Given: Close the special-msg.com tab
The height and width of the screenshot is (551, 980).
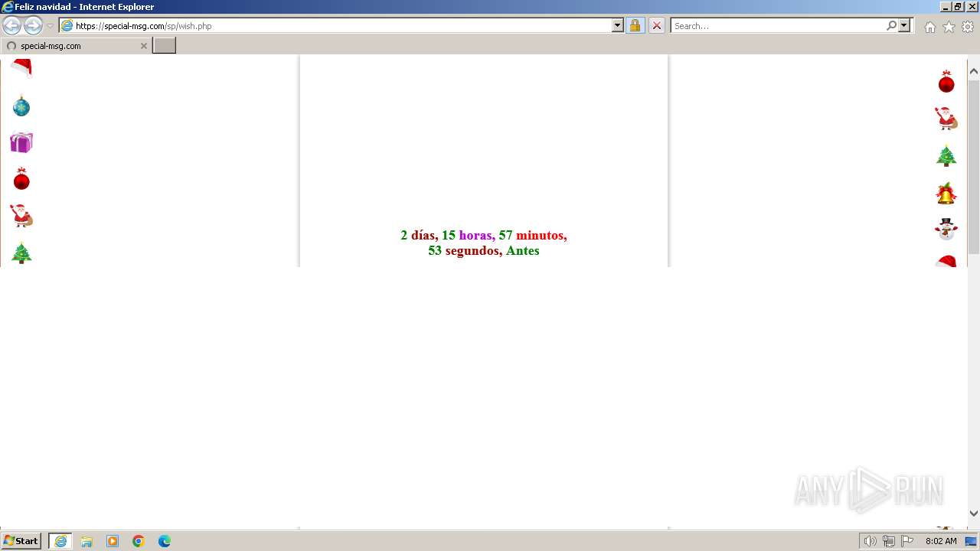Looking at the screenshot, I should (143, 46).
